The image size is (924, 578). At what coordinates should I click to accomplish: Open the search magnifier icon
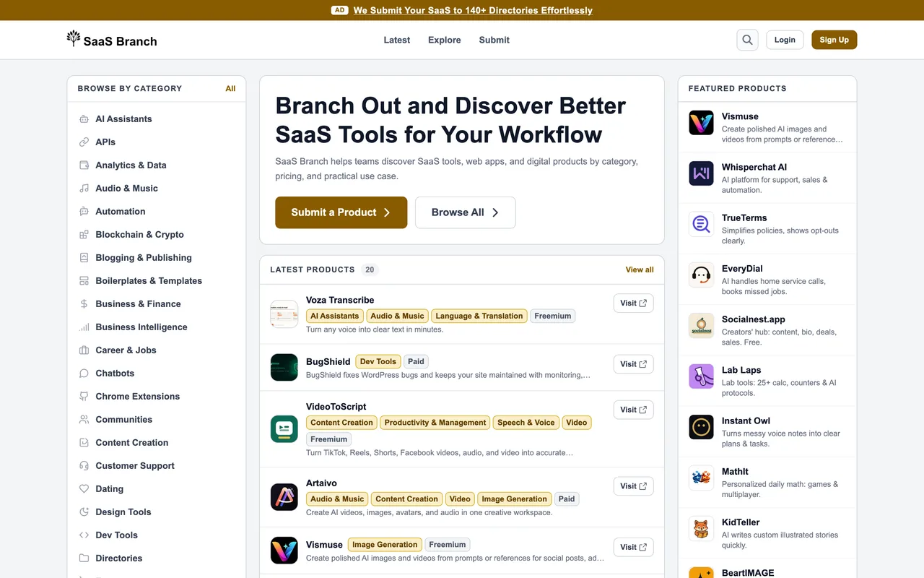(747, 40)
